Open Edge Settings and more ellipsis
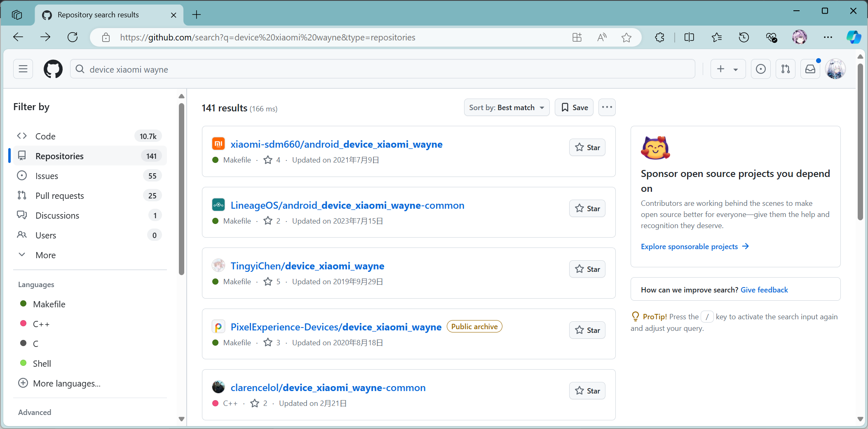 [x=828, y=38]
